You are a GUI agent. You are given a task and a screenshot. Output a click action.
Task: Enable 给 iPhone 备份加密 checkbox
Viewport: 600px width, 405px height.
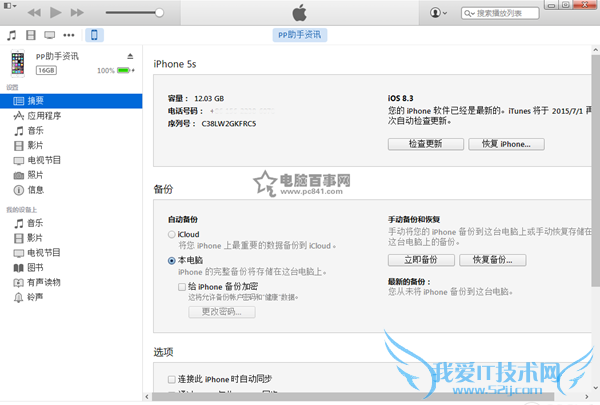(183, 286)
